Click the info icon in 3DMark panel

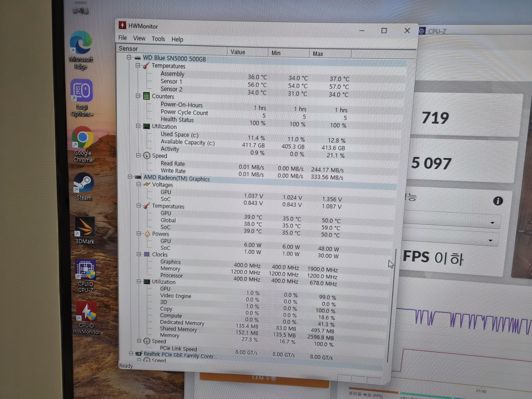click(498, 201)
